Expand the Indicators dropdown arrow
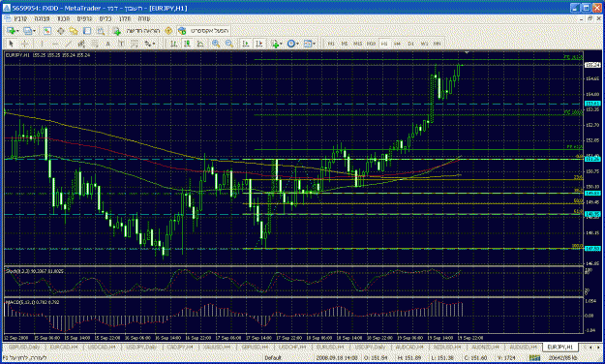The width and height of the screenshot is (605, 364). coord(281,44)
